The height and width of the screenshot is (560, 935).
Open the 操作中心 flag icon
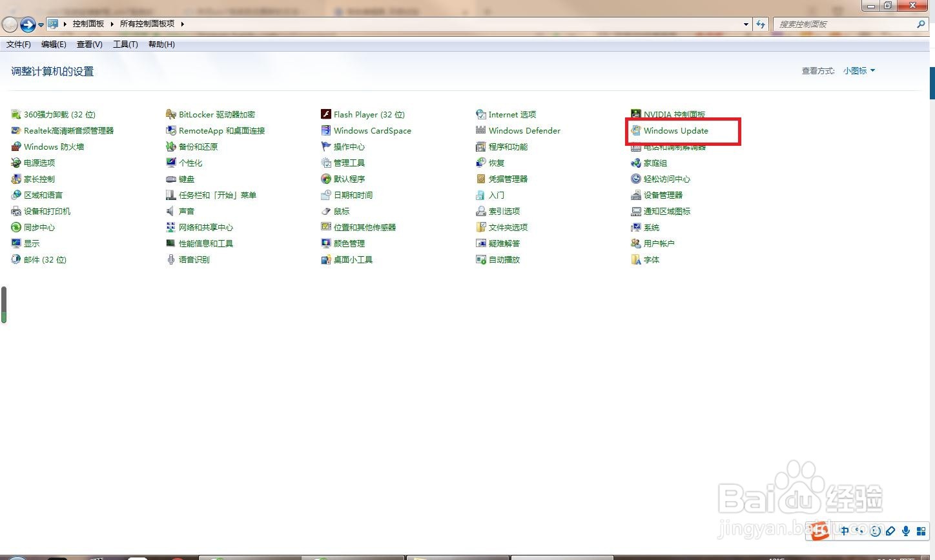click(326, 146)
